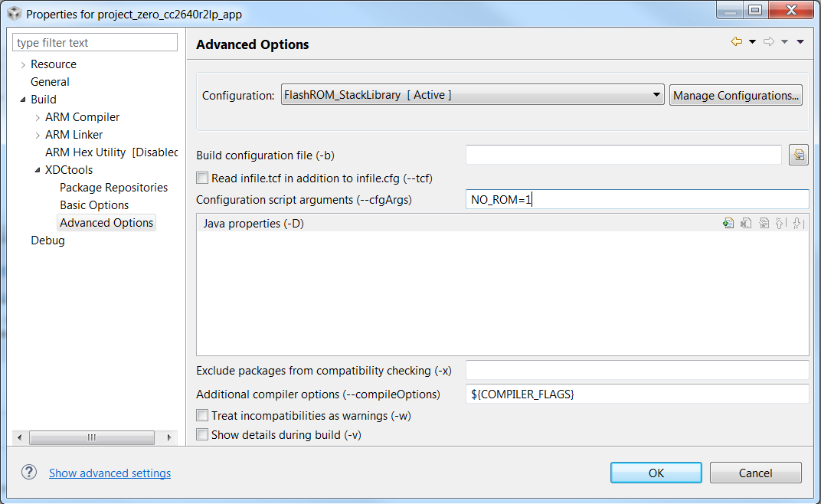Enable Read infile.tcf in addition to infile.cfg

[202, 178]
